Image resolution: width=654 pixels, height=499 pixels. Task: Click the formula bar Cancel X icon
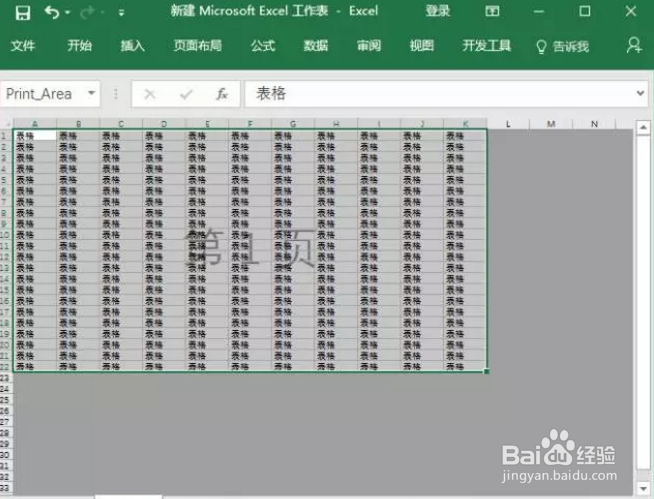pyautogui.click(x=150, y=94)
